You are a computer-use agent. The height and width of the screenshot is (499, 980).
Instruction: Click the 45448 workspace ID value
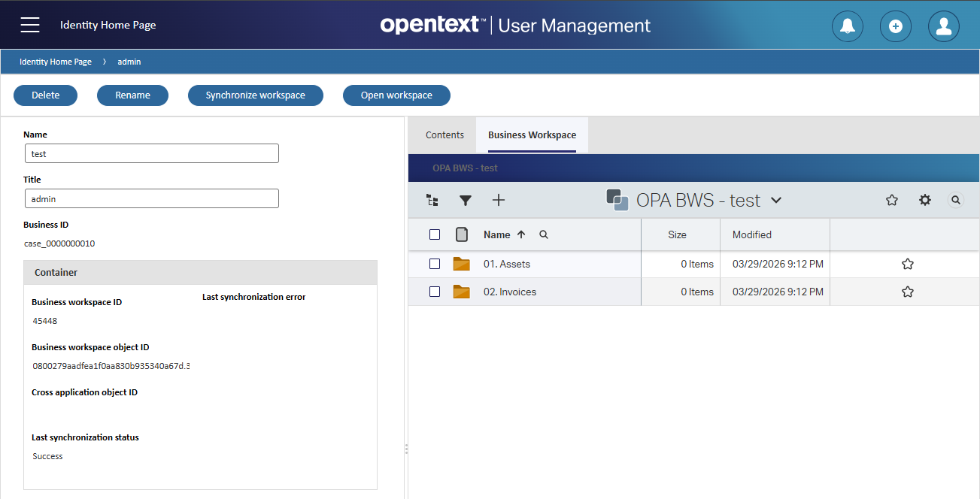click(45, 321)
